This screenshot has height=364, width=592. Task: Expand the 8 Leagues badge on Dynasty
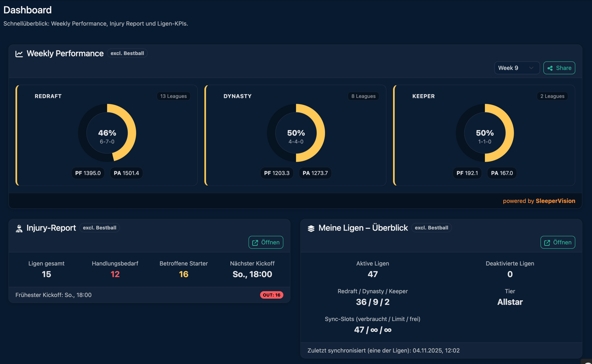pyautogui.click(x=363, y=96)
